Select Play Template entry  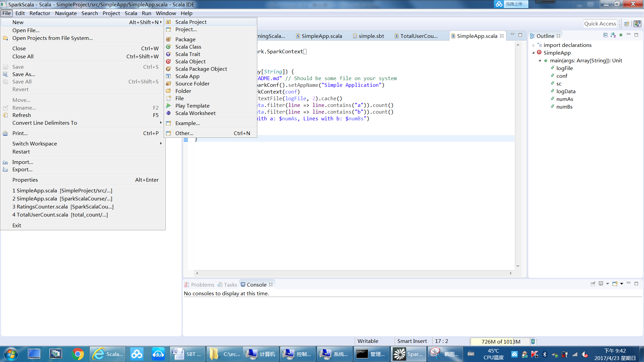[211, 106]
